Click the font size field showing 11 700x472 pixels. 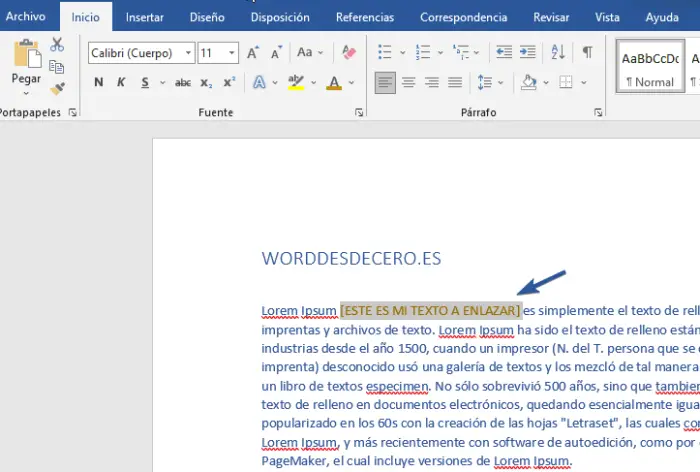coord(212,53)
